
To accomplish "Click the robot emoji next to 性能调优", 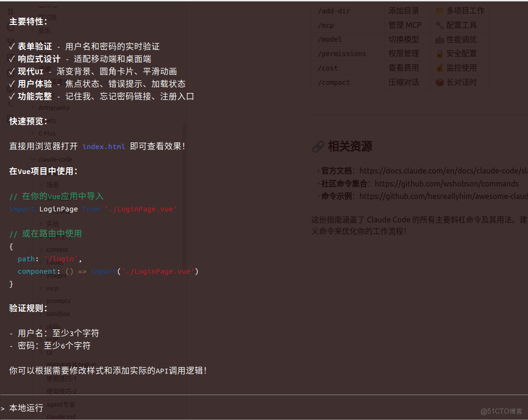I will tap(439, 40).
